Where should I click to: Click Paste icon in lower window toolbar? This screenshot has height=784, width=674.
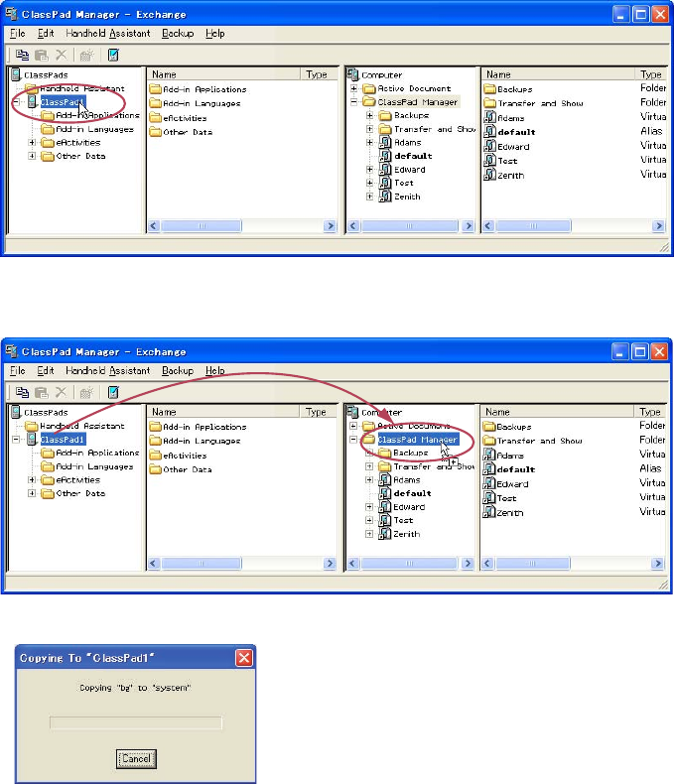pyautogui.click(x=42, y=393)
